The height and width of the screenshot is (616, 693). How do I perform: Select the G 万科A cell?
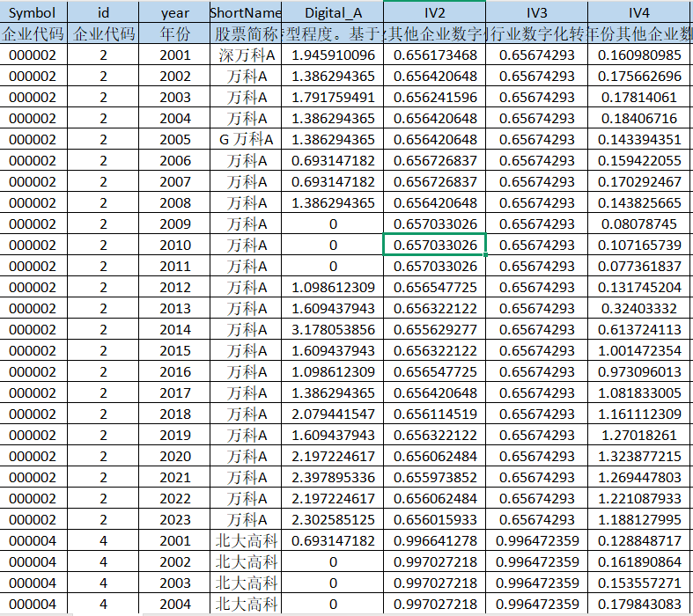tap(247, 140)
